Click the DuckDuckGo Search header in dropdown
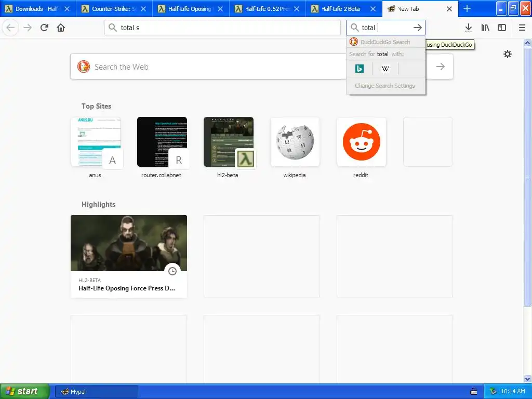The width and height of the screenshot is (532, 399). (x=386, y=42)
